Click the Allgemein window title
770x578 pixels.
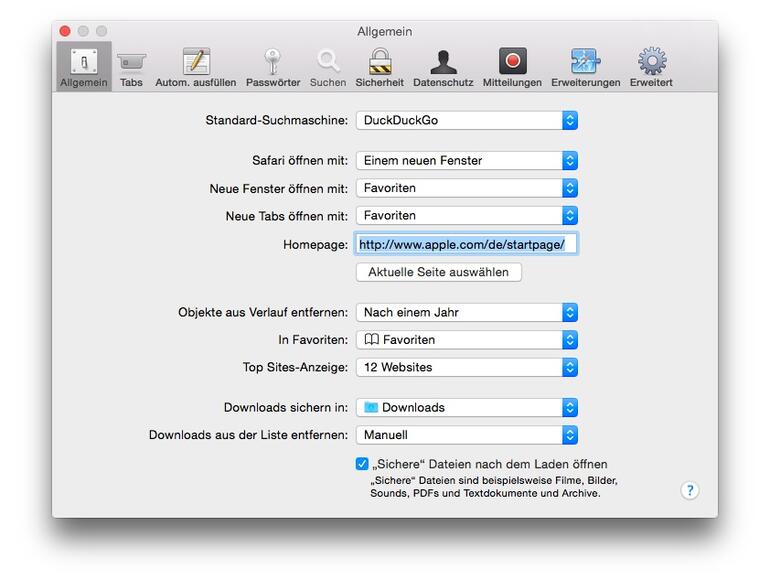coord(385,31)
